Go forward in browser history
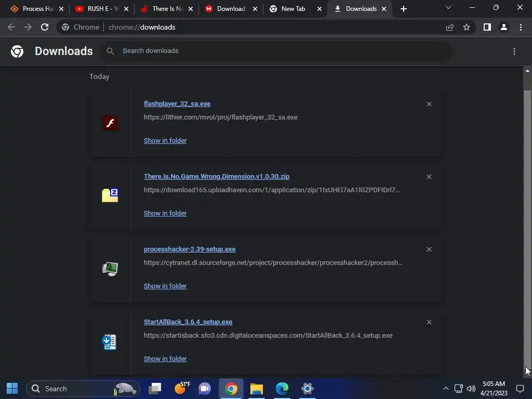532x399 pixels. pos(28,27)
